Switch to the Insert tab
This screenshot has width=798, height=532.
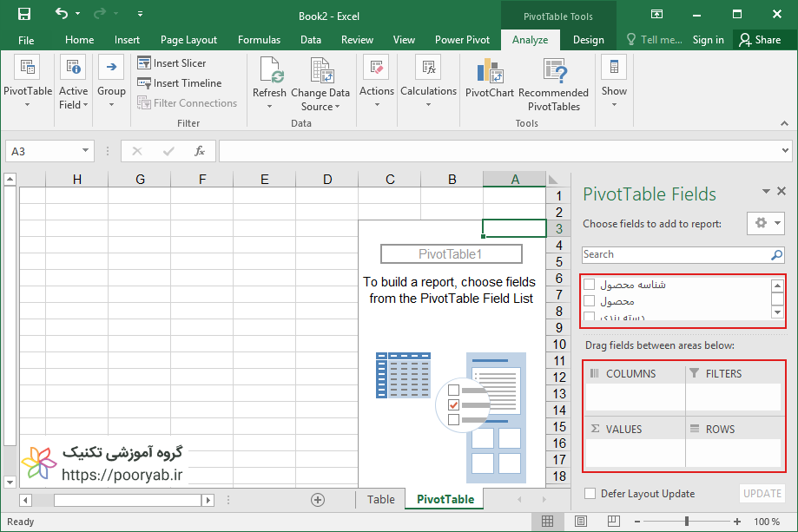pyautogui.click(x=127, y=40)
